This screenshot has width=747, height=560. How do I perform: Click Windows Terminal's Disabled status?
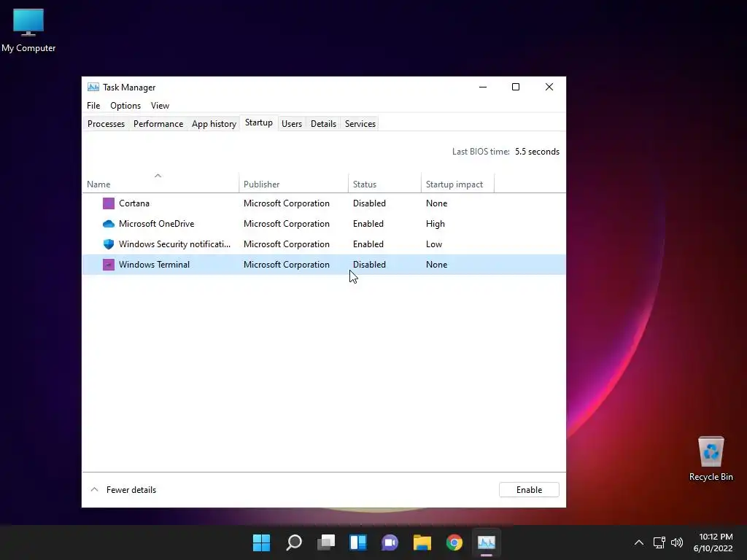(369, 265)
